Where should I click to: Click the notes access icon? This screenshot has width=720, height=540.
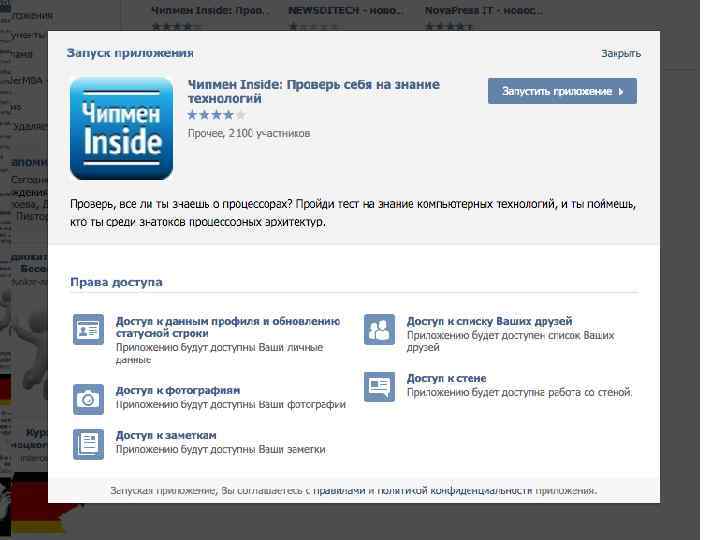(88, 444)
